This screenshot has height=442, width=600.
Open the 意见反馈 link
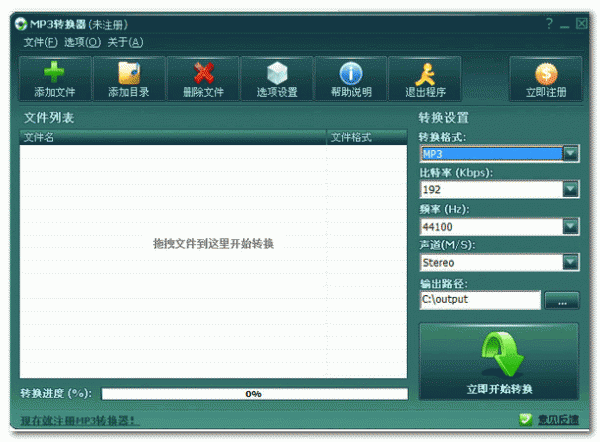pyautogui.click(x=558, y=420)
